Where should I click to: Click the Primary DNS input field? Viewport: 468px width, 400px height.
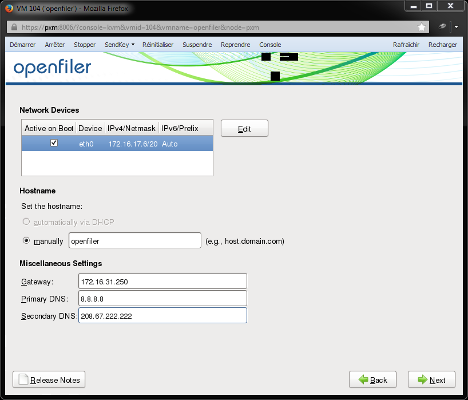point(162,299)
